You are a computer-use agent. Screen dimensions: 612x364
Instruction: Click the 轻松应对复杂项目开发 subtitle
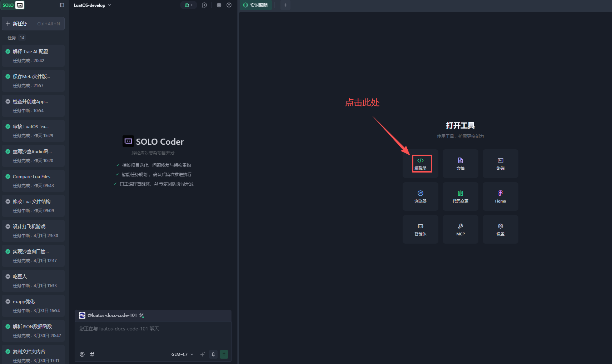click(153, 153)
